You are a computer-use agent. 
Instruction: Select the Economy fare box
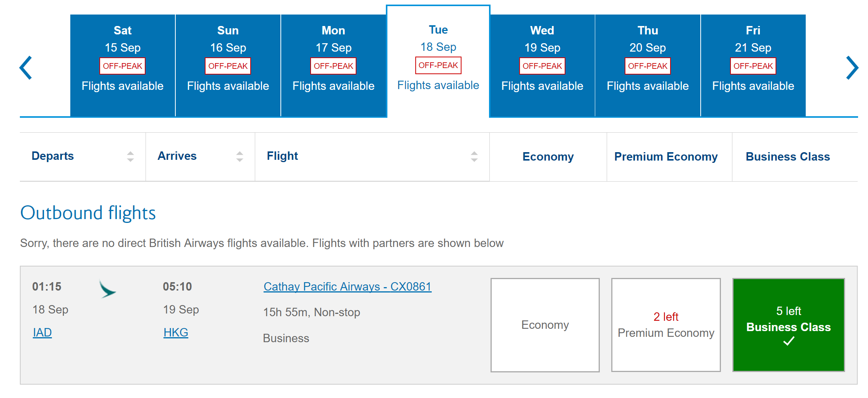(x=545, y=325)
